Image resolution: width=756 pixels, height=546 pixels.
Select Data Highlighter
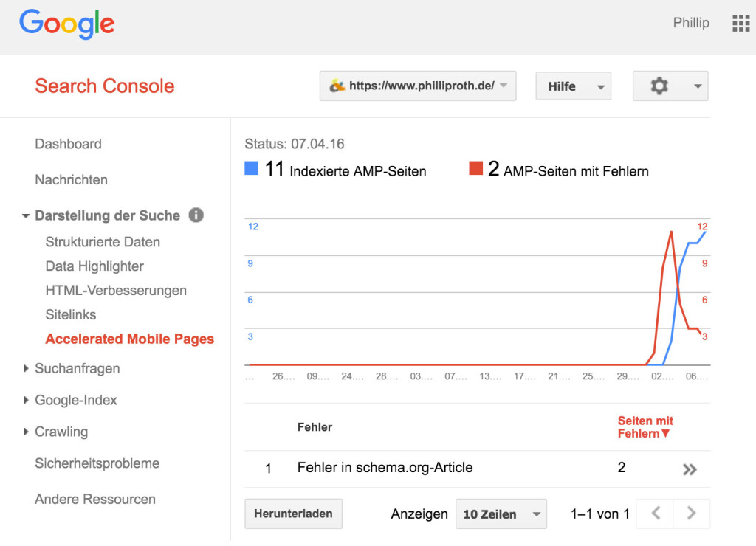click(x=94, y=266)
